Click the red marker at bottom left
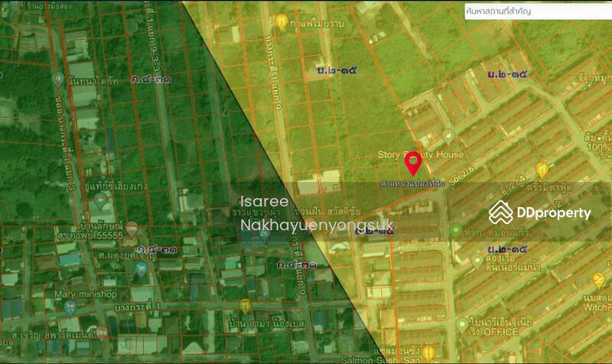This screenshot has width=612, height=364. point(101,333)
